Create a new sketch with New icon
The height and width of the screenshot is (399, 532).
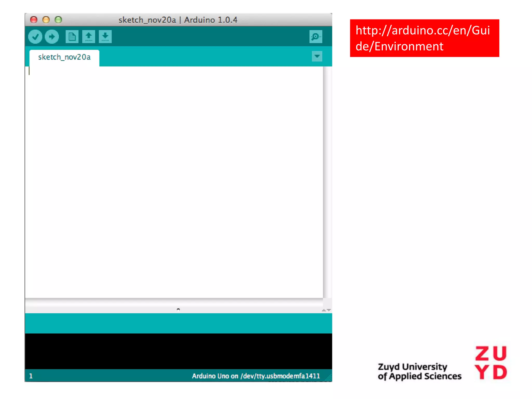72,37
